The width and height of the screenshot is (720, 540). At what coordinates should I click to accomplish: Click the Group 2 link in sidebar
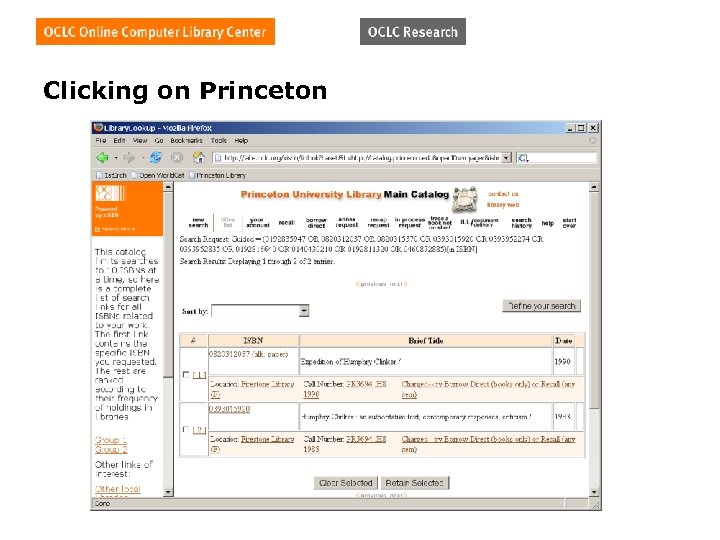111,449
